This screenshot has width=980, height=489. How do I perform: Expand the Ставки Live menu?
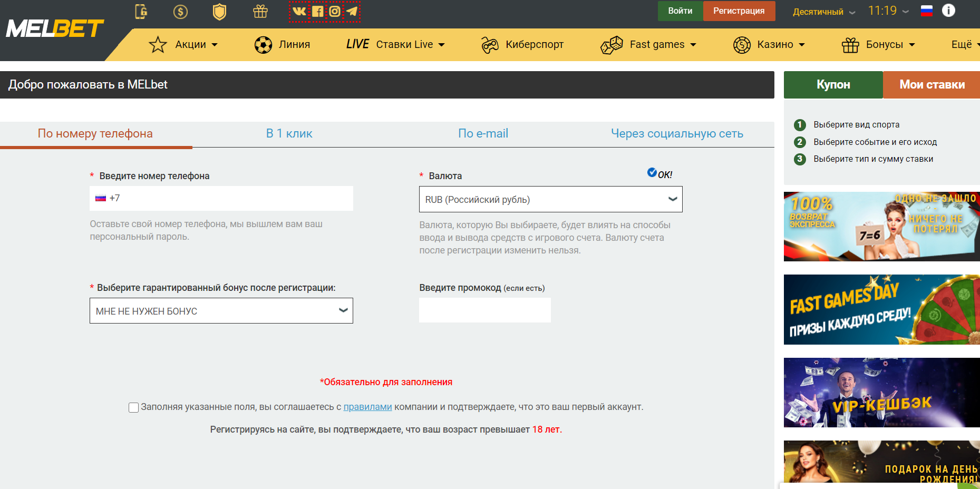pyautogui.click(x=395, y=45)
